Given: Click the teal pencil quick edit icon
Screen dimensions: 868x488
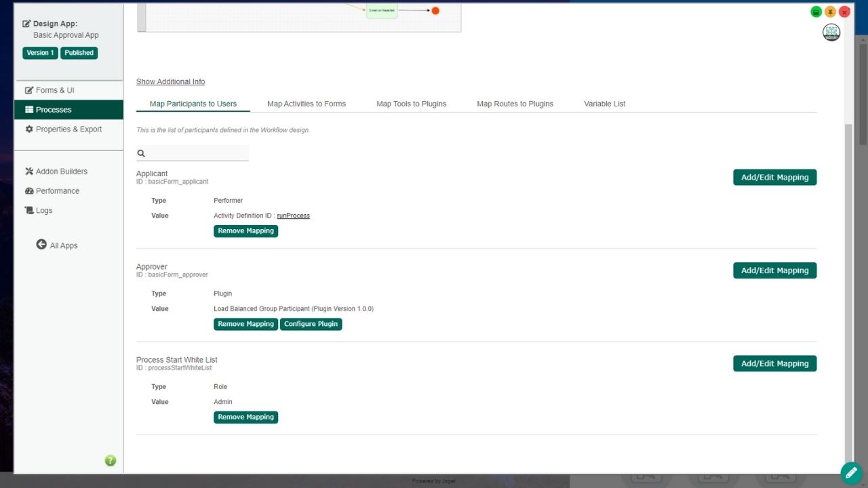Looking at the screenshot, I should (851, 472).
